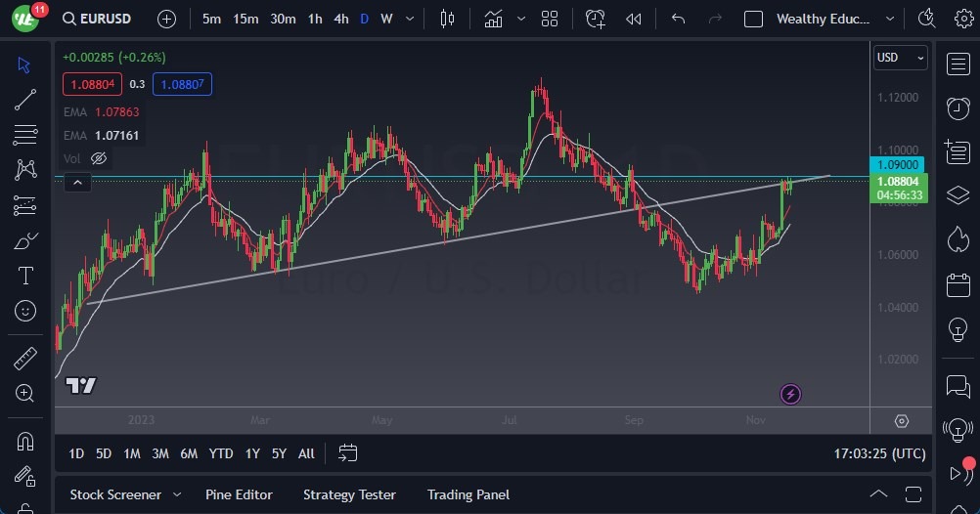
Task: Select the trend line drawing tool
Action: tap(25, 100)
